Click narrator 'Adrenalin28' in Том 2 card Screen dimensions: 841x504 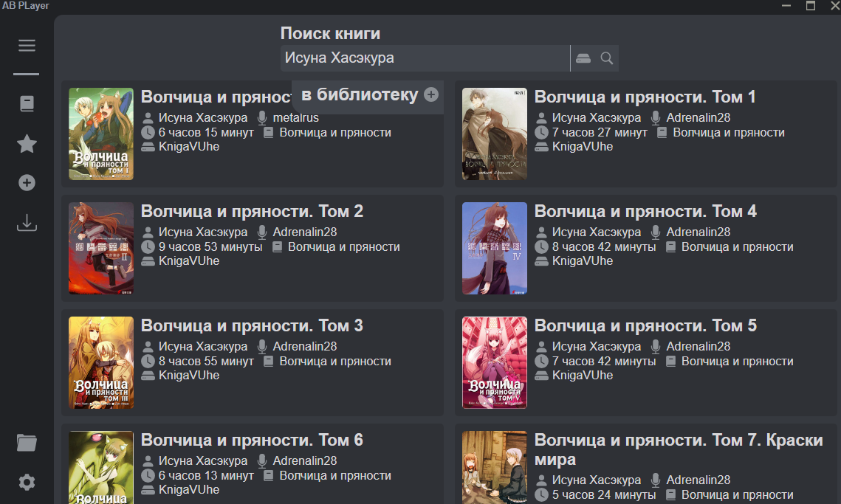pos(305,232)
